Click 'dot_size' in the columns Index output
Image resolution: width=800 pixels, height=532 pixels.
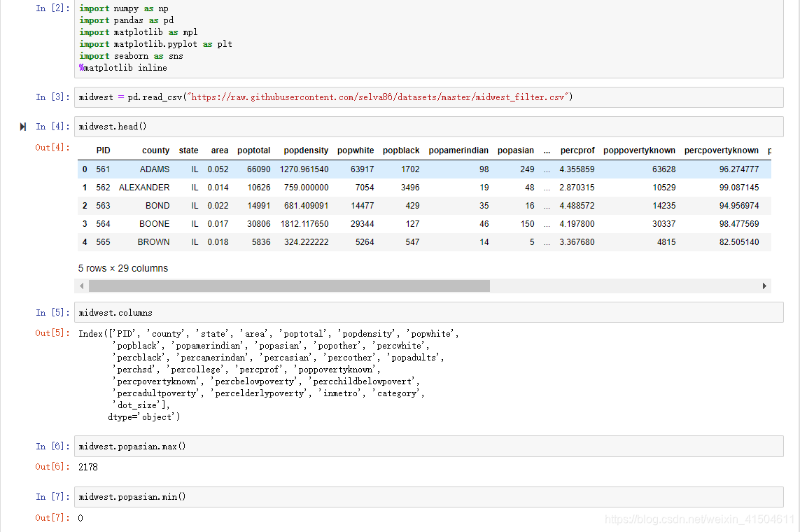pyautogui.click(x=137, y=405)
